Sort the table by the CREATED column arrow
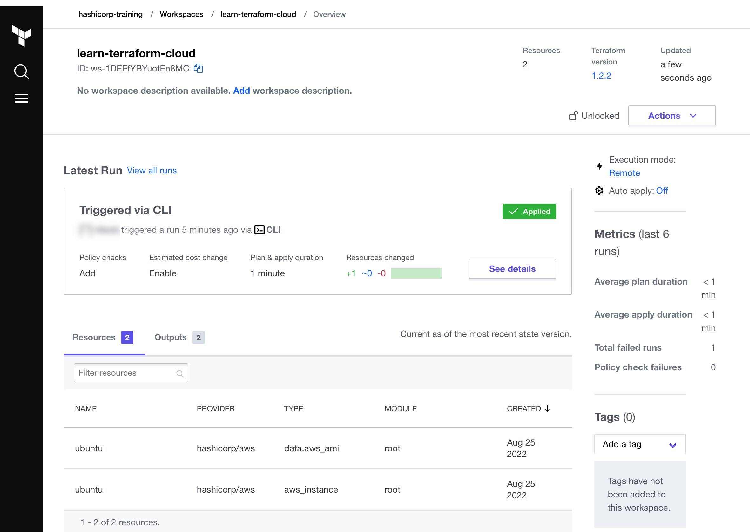This screenshot has height=532, width=756. click(x=548, y=408)
